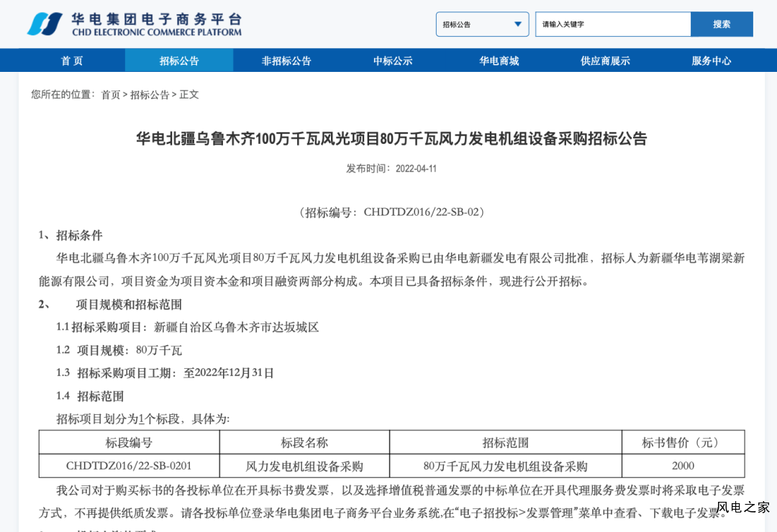
Task: Open the 招标公告 search category dropdown
Action: [482, 24]
